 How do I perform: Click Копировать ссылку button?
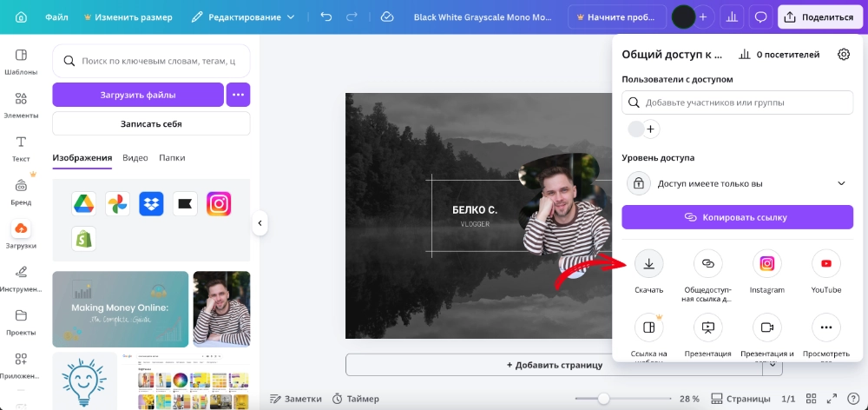tap(737, 216)
